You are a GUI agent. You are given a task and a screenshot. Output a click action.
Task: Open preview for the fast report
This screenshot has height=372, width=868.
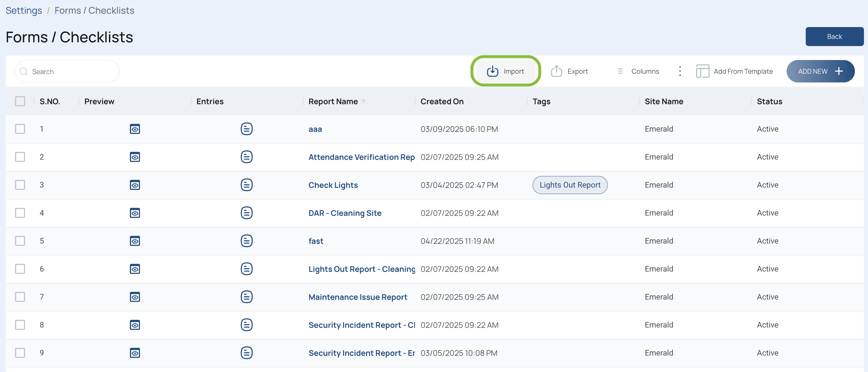point(135,241)
